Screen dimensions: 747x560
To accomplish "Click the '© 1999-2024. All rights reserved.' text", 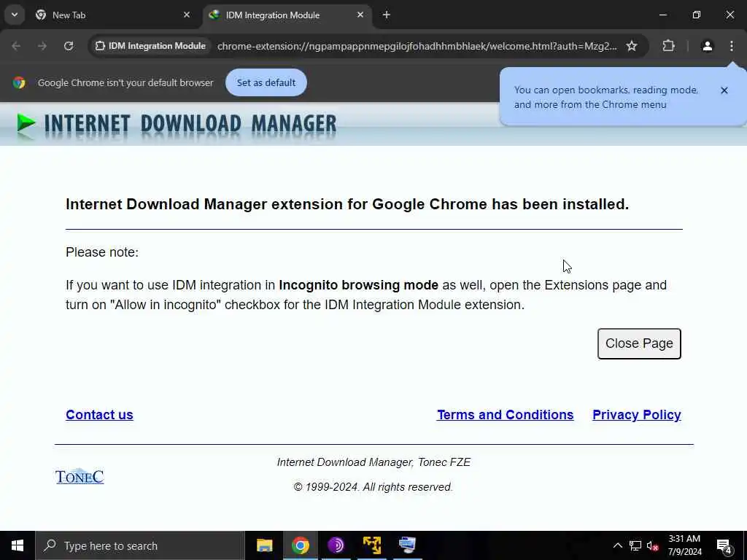I will tap(373, 486).
